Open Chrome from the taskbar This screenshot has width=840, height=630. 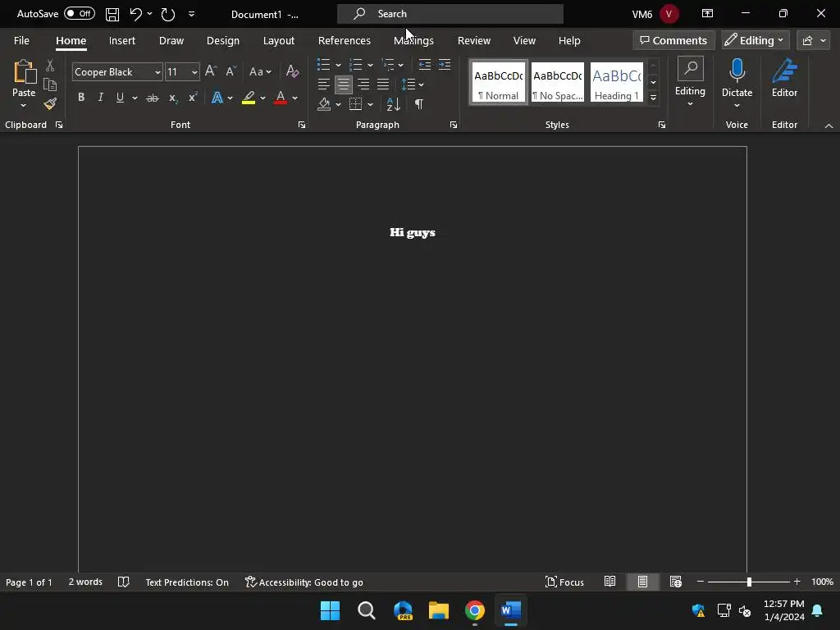coord(475,610)
